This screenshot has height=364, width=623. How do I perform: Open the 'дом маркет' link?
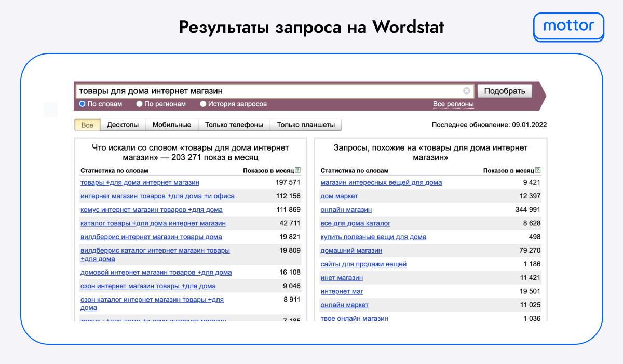pos(340,196)
